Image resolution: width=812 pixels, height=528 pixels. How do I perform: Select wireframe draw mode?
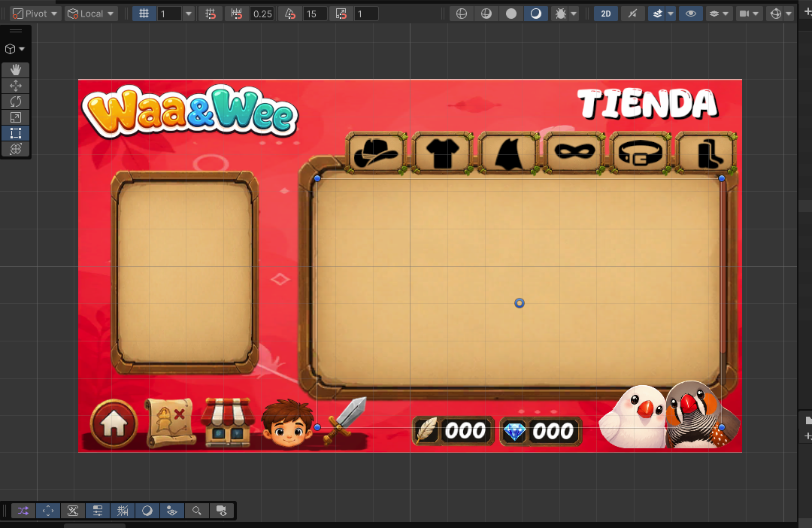[462, 14]
